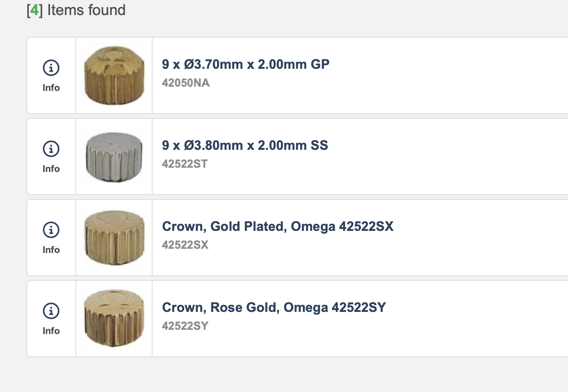The width and height of the screenshot is (568, 392).
Task: Open the rose gold 42522SY crown thumbnail
Action: (114, 318)
